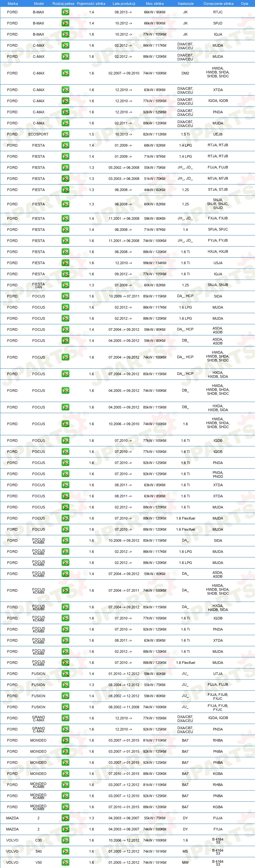Image resolution: width=255 pixels, height=868 pixels.
Task: Click the Pojemność silnika column header
Action: point(91,4)
